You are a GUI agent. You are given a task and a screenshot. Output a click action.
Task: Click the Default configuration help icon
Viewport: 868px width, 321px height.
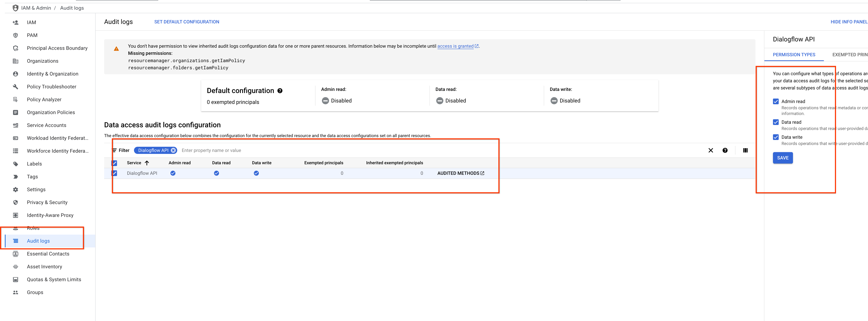[280, 91]
